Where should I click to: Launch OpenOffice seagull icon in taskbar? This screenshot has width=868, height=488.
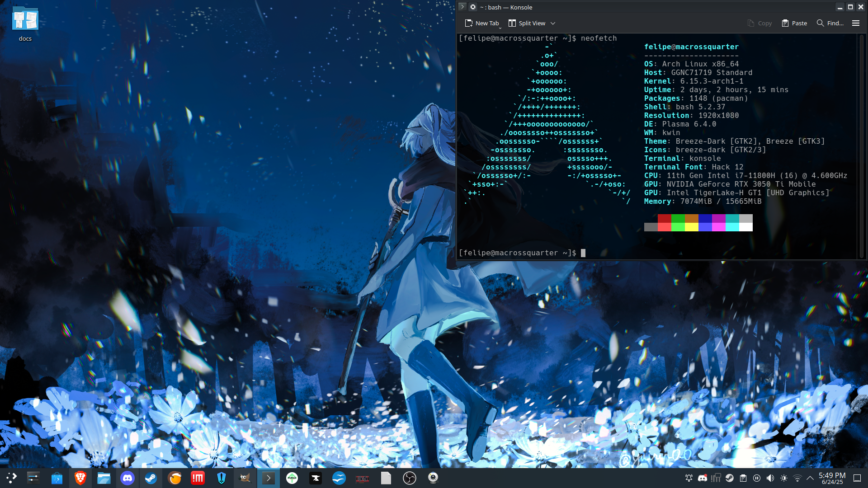(339, 478)
